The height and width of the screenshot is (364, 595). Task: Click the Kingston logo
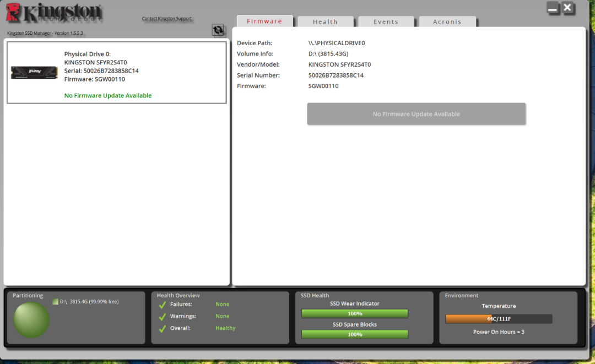[x=54, y=13]
